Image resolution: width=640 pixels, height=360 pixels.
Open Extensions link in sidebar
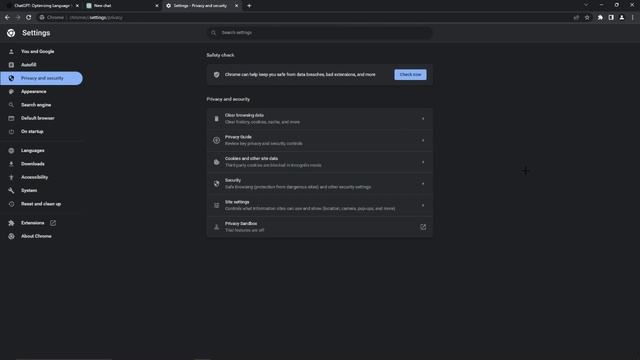tap(33, 223)
